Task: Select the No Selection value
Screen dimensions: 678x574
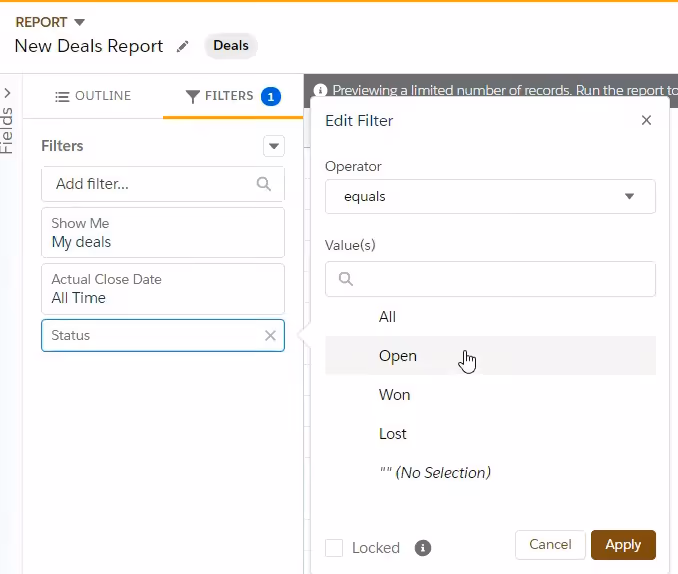Action: [490, 472]
